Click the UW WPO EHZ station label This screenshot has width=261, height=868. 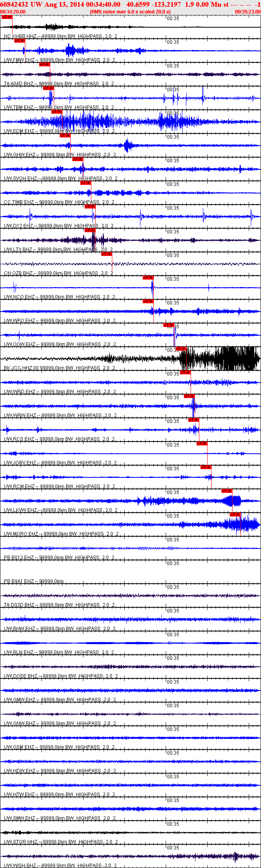60,321
